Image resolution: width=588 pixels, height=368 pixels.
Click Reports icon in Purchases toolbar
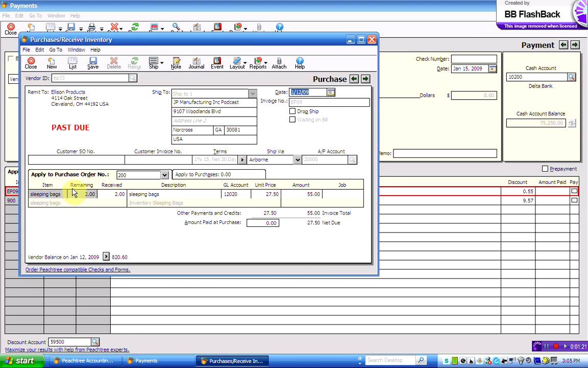pyautogui.click(x=258, y=63)
